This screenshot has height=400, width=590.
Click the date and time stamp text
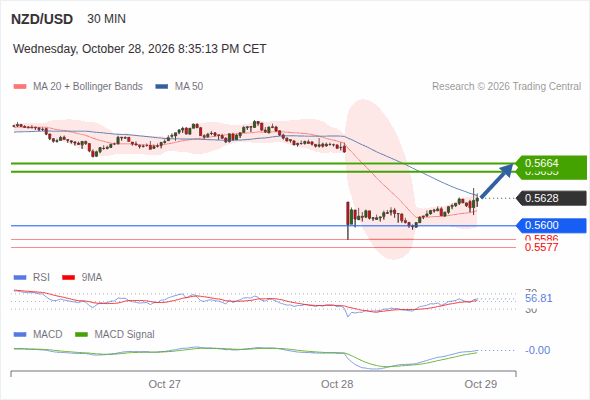(x=140, y=49)
